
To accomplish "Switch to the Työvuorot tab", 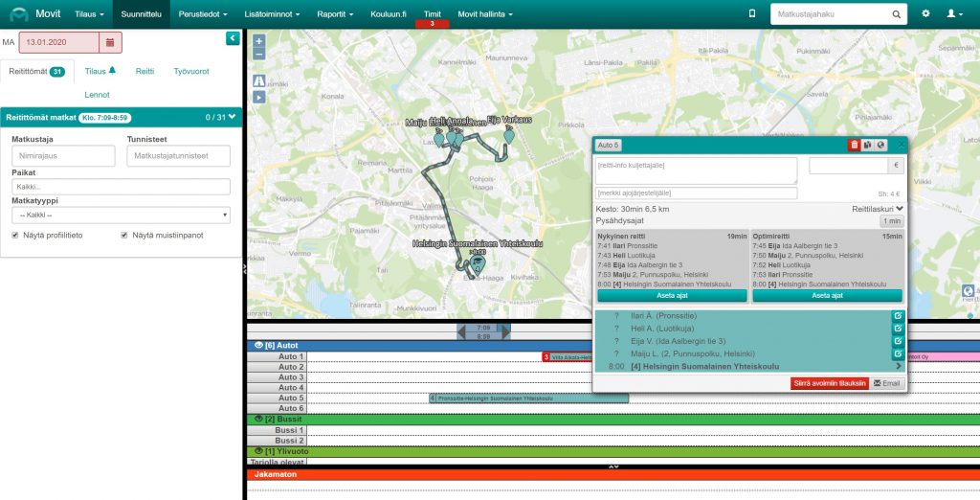I will click(x=191, y=71).
